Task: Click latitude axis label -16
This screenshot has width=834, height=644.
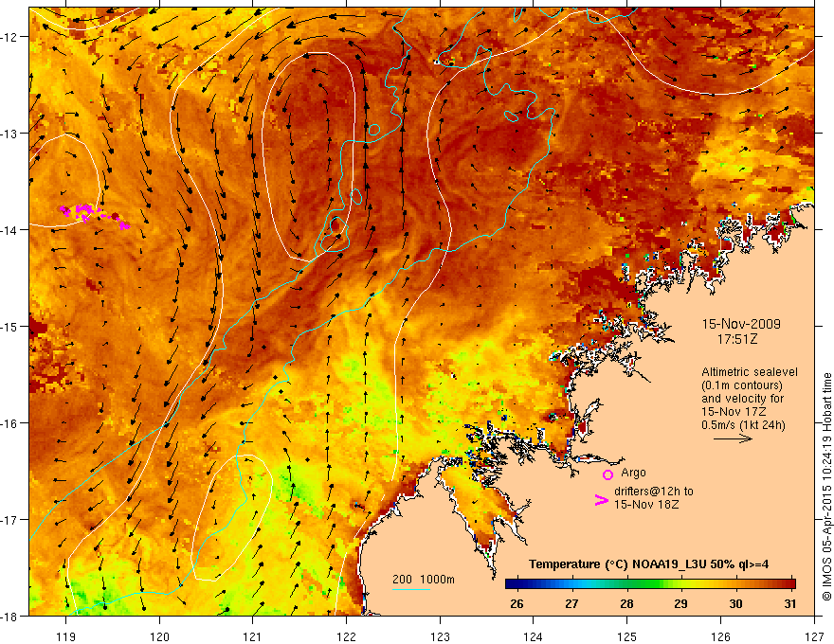Action: [10, 423]
